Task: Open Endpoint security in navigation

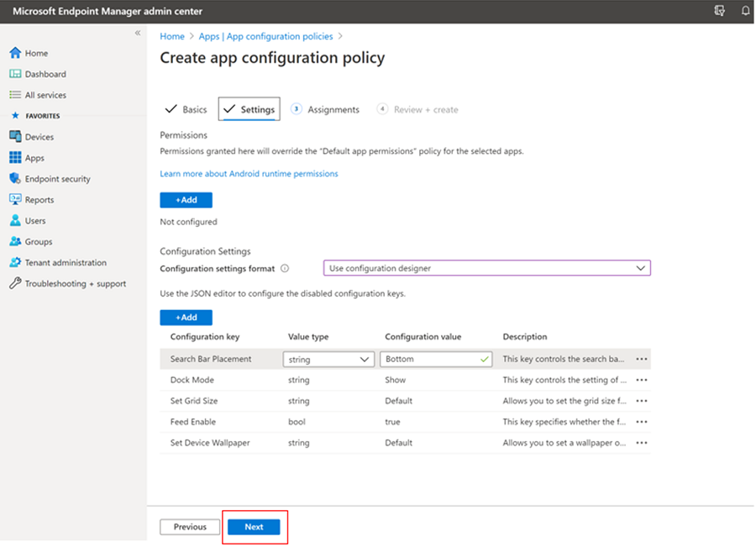Action: pyautogui.click(x=57, y=179)
